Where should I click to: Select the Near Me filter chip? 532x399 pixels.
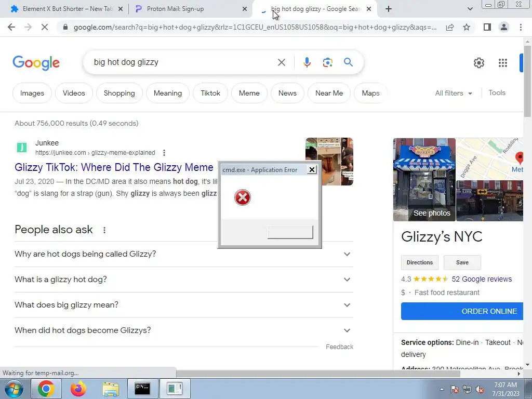click(x=329, y=94)
